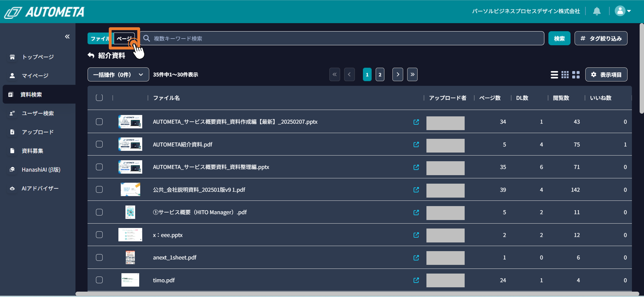Check the HITO Manager pdf row
The image size is (644, 297).
99,212
